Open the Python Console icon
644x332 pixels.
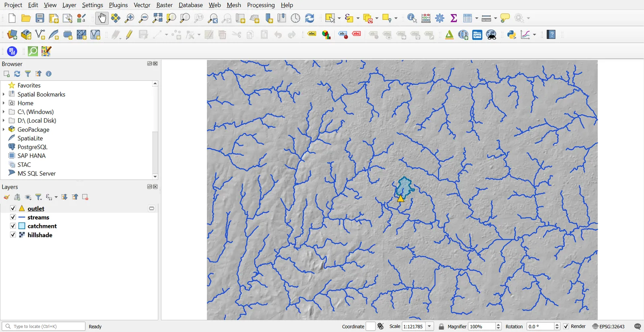[x=512, y=35]
